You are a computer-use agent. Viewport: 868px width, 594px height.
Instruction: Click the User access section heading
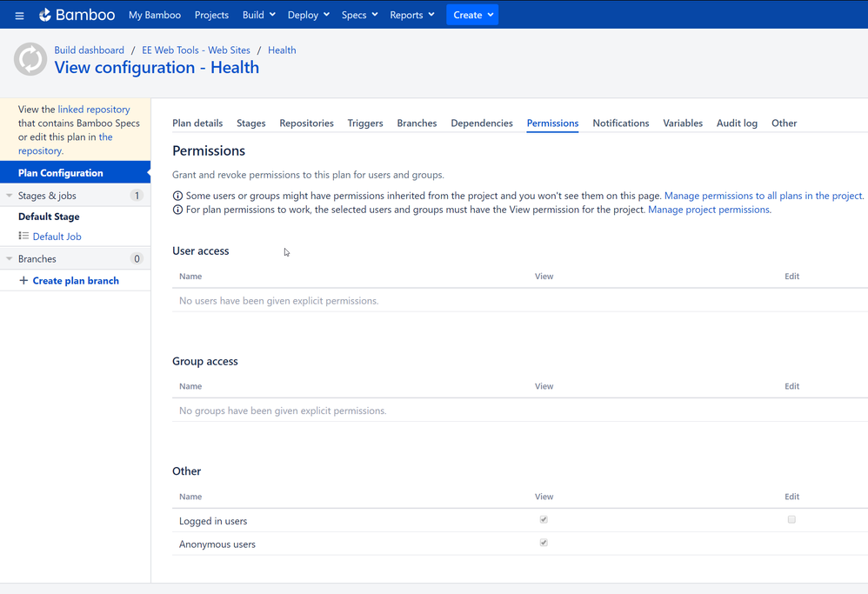coord(200,250)
